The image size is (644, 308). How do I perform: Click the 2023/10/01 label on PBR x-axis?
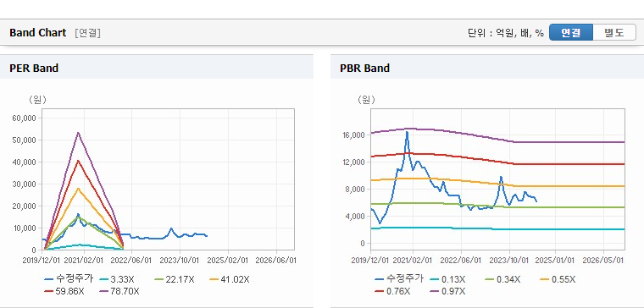coord(509,260)
